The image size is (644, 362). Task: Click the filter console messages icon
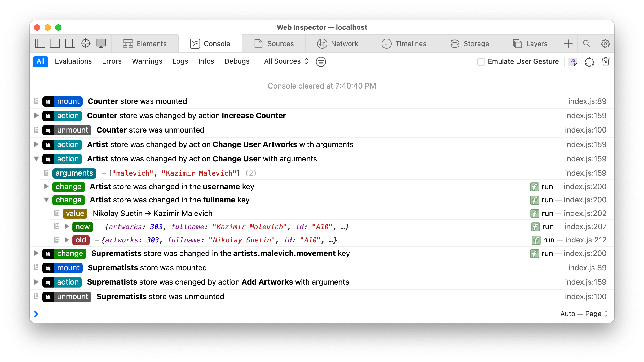pos(321,62)
